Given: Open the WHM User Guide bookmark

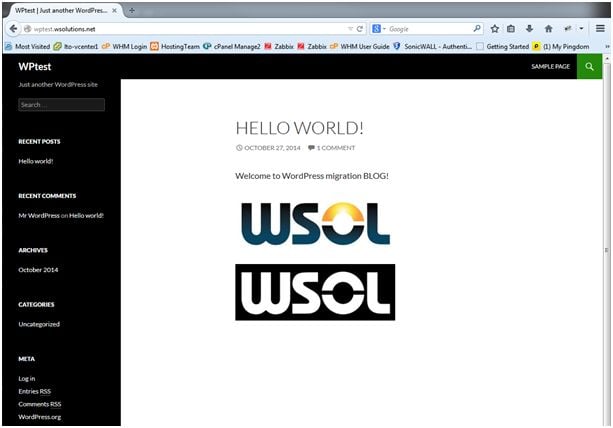Looking at the screenshot, I should click(360, 47).
